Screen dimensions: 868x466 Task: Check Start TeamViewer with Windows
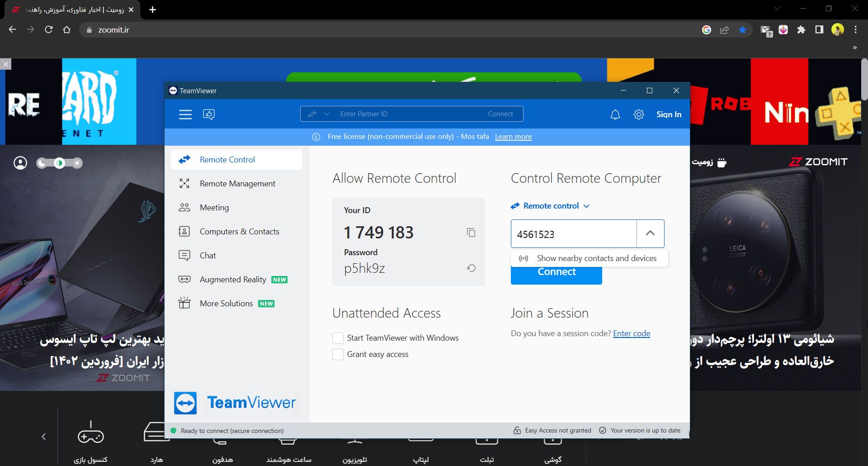[x=338, y=338]
